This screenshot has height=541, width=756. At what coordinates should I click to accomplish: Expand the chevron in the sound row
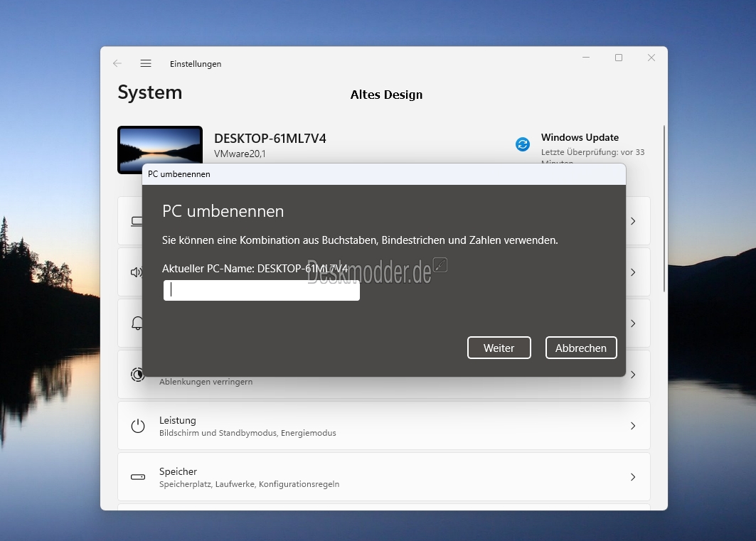click(x=632, y=272)
